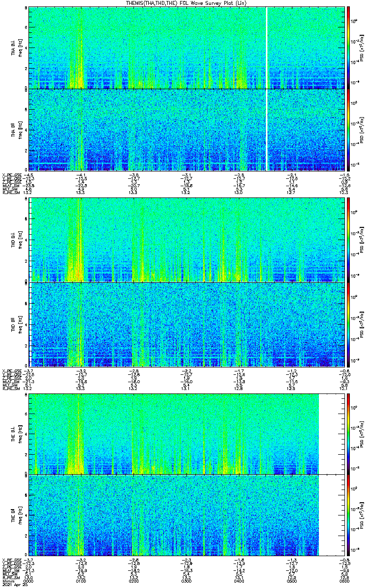This screenshot has height=588, width=368.
Task: Click the THA B-parallel PSD color bar
Action: click(x=348, y=130)
